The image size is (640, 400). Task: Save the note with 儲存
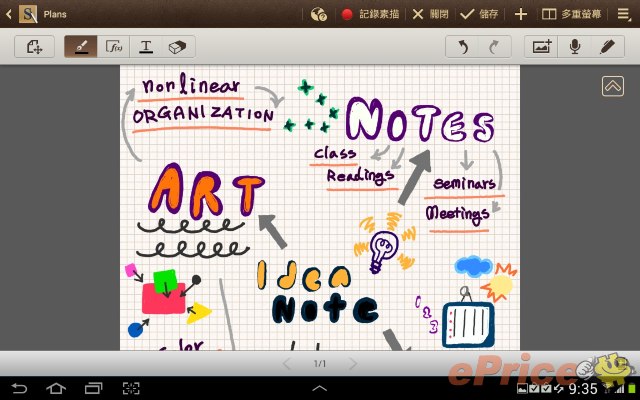(479, 14)
